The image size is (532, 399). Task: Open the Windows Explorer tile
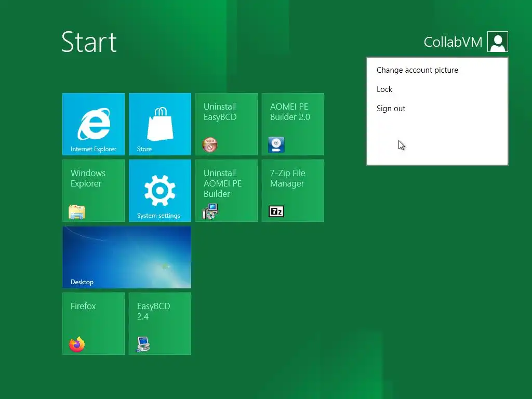click(x=94, y=190)
